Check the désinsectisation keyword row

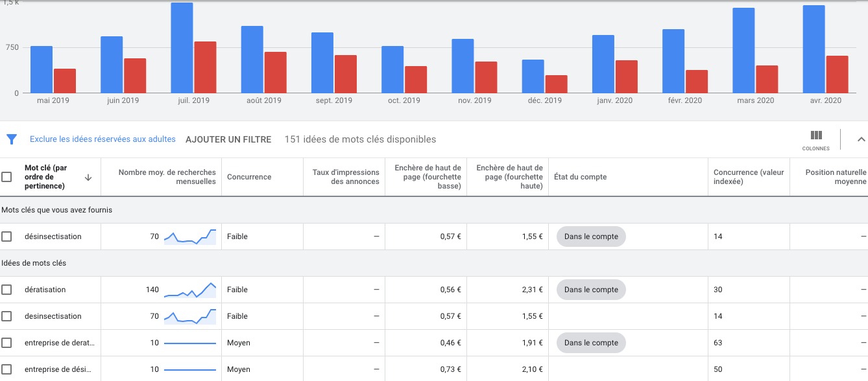click(6, 237)
